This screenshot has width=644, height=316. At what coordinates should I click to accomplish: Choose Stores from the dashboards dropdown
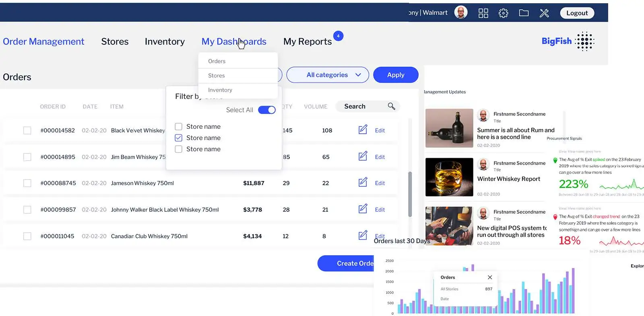[x=217, y=76]
